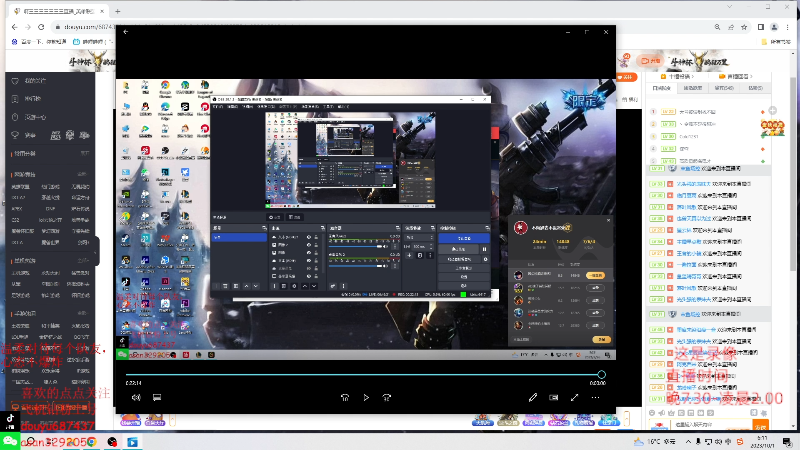Open Google Chrome from the taskbar
Viewport: 800px width, 450px height.
tap(92, 442)
